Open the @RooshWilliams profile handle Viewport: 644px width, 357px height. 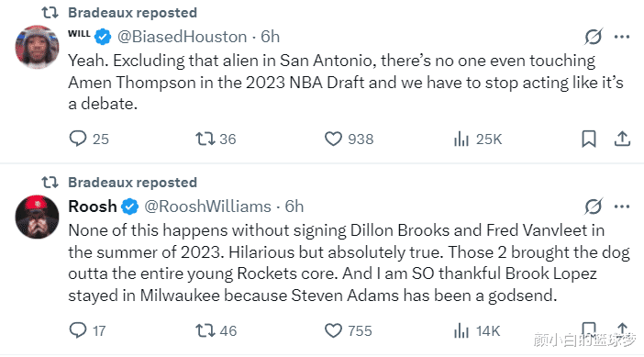coord(207,206)
